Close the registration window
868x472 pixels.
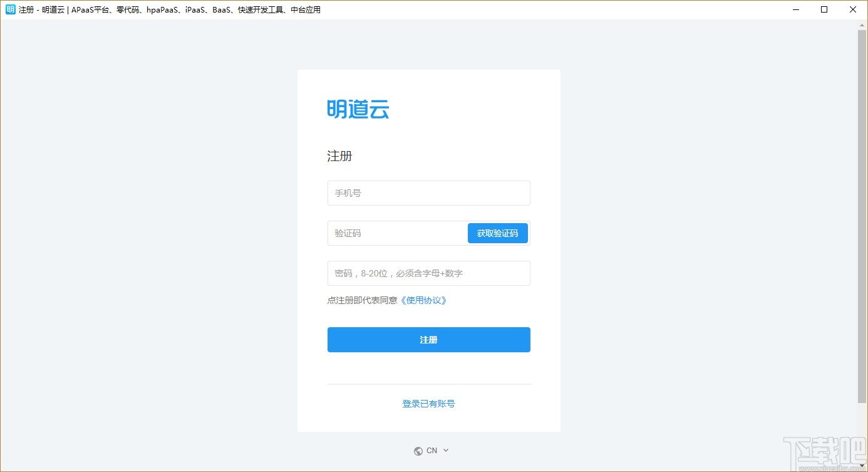853,9
